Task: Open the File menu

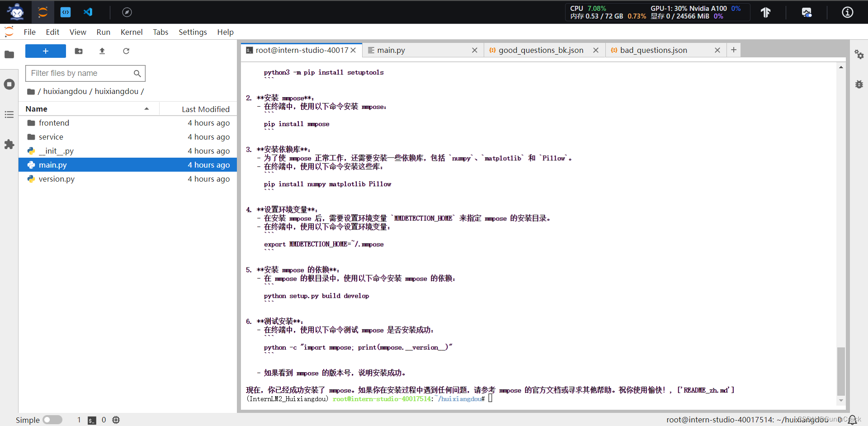Action: coord(30,32)
